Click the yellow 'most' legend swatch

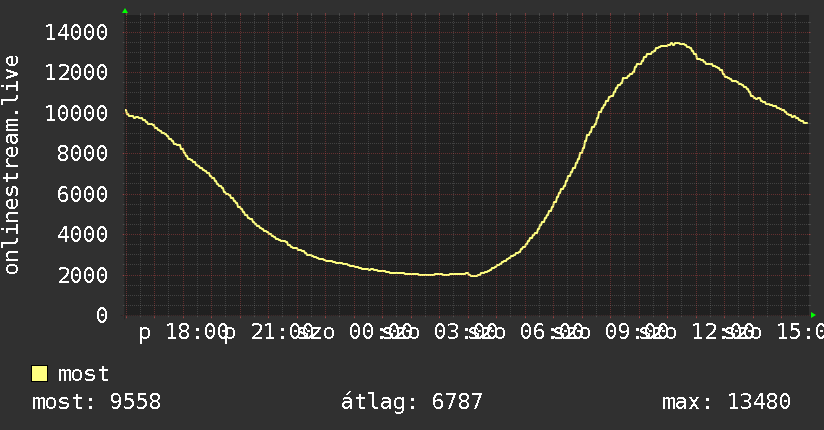[x=39, y=374]
